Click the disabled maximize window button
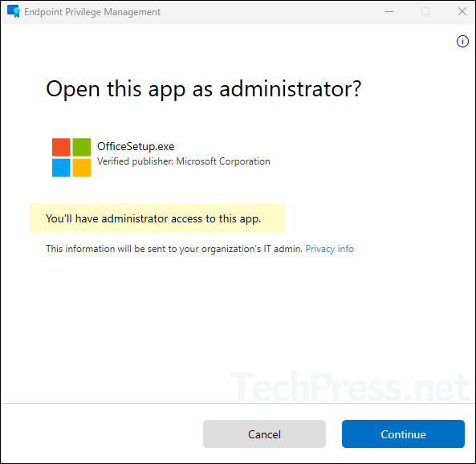Viewport: 476px width, 464px height. coord(425,11)
